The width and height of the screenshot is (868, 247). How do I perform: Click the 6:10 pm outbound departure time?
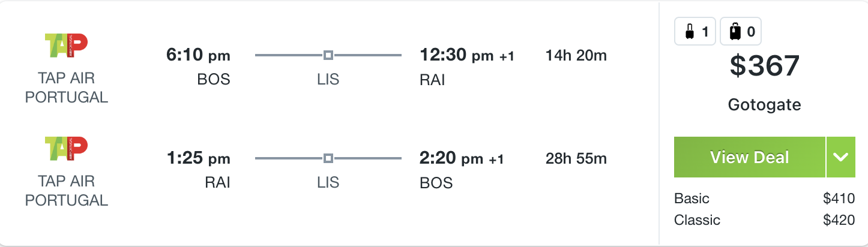point(198,56)
